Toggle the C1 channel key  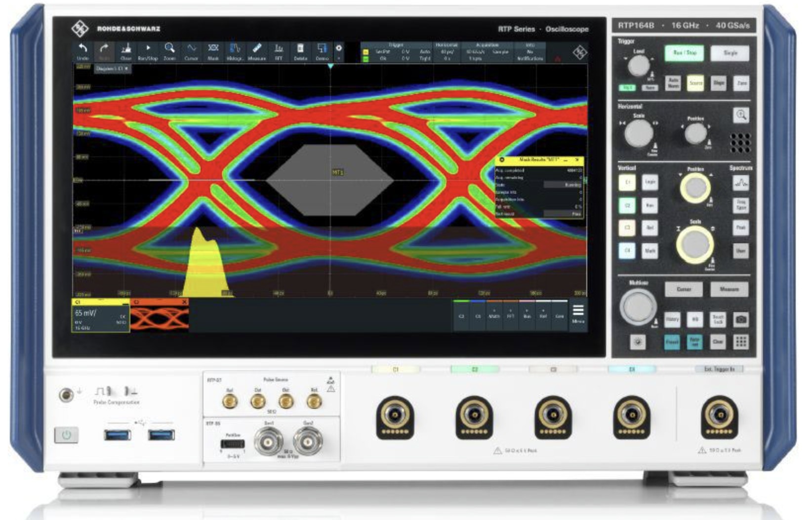627,182
